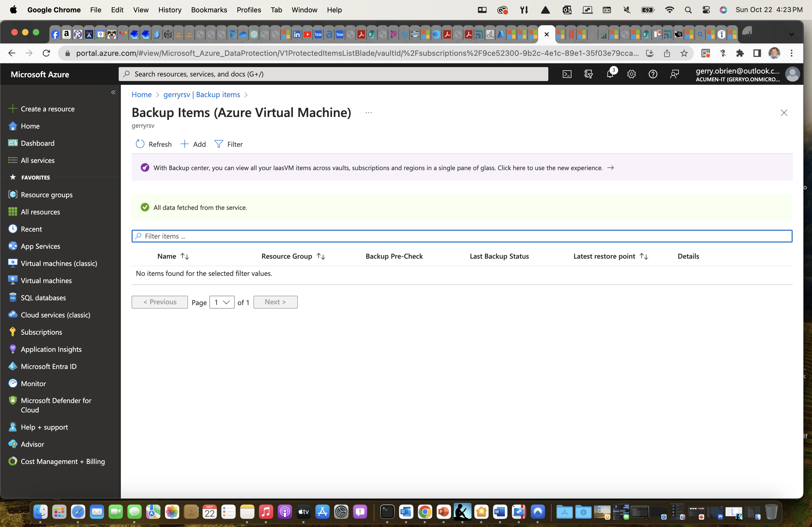Screen dimensions: 812x527
Task: Toggle Chrome side panel icon
Action: [757, 53]
